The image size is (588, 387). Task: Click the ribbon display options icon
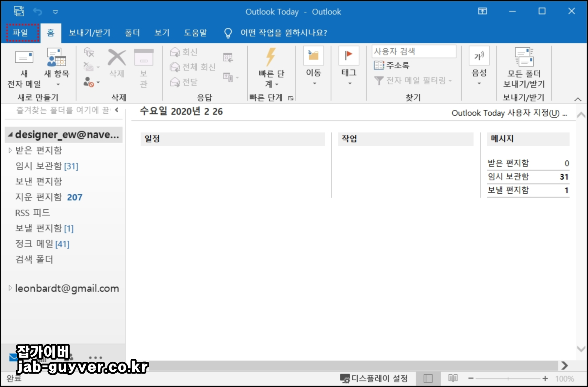click(x=482, y=11)
